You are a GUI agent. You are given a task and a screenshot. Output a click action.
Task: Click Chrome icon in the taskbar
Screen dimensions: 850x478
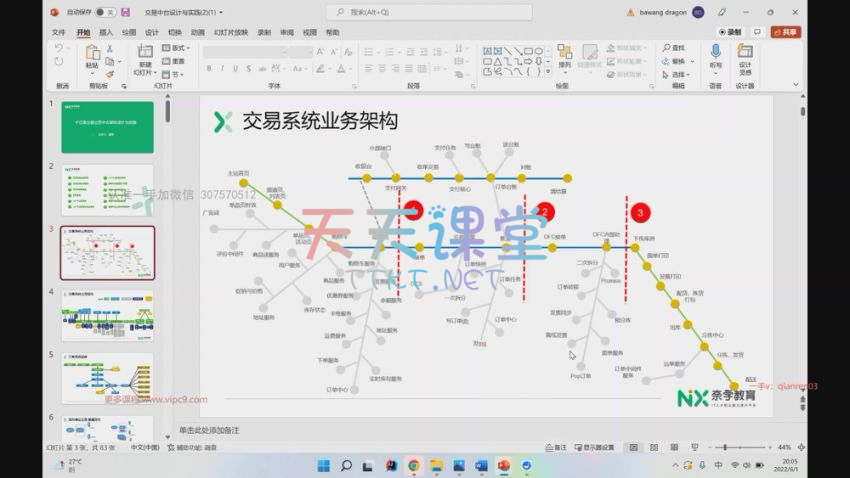point(414,466)
